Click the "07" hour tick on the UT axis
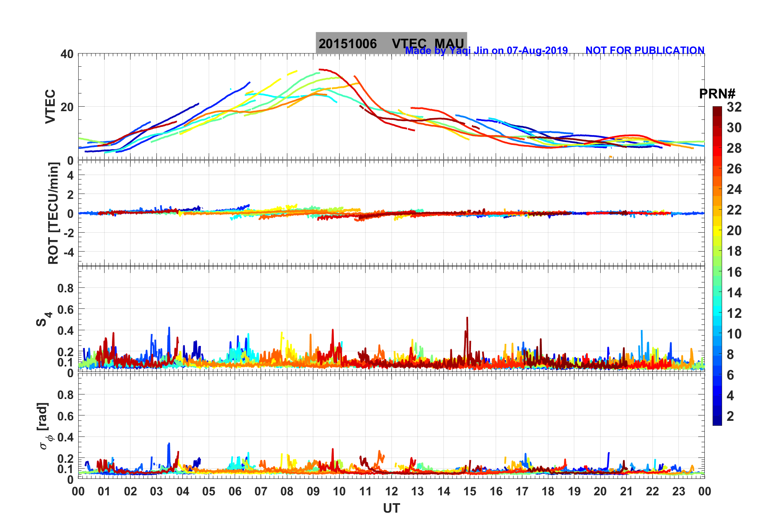 coord(261,491)
